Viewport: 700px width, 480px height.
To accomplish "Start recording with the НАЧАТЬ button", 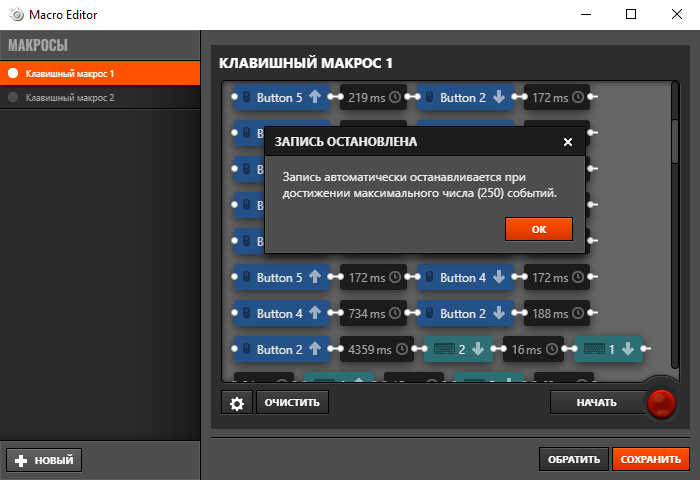I will pos(596,403).
